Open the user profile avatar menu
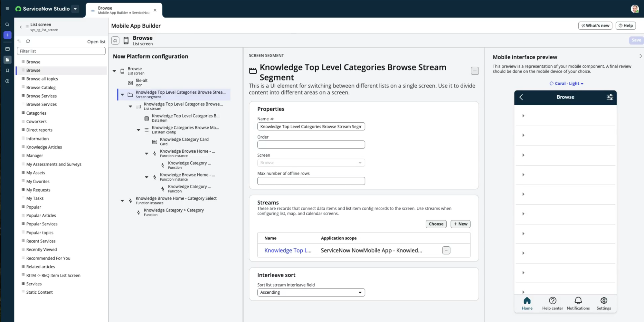 click(x=635, y=9)
